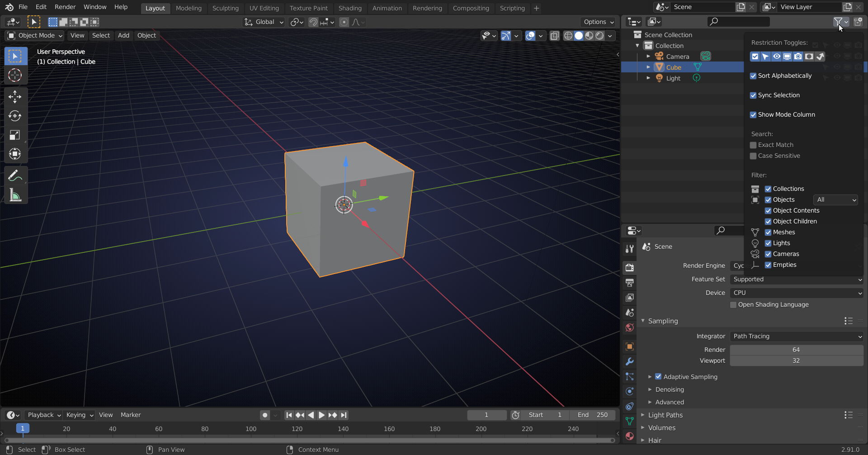
Task: Select the Cursor tool in the toolbar
Action: click(x=15, y=75)
